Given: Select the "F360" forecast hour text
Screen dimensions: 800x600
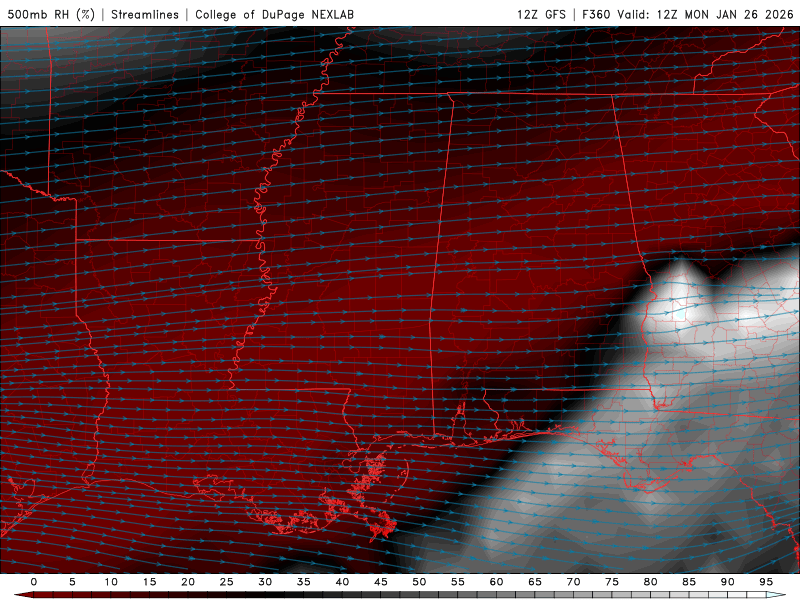Looking at the screenshot, I should click(x=596, y=14).
